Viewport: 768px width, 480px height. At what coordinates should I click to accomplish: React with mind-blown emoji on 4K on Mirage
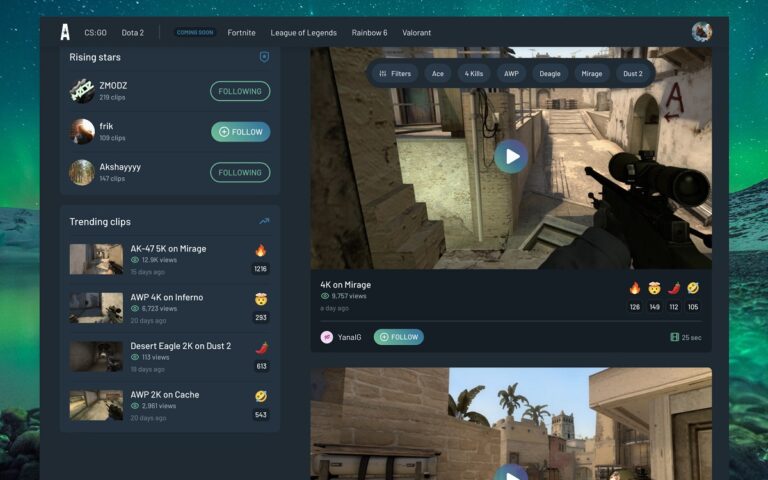tap(654, 288)
